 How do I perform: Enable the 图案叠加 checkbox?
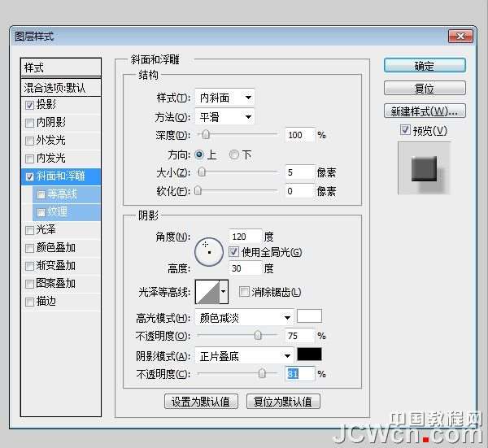click(29, 284)
